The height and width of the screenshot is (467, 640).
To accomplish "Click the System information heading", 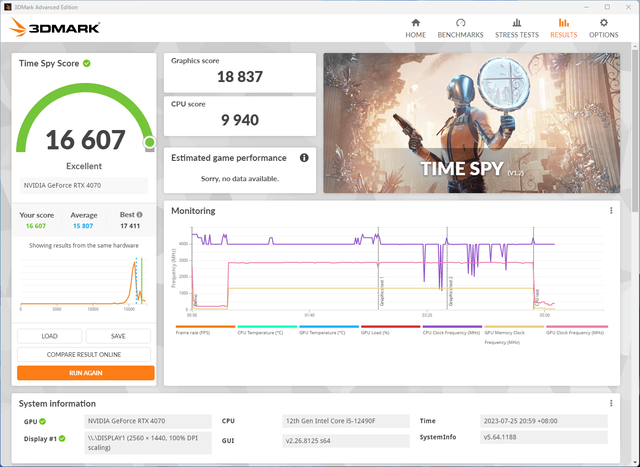I will pyautogui.click(x=57, y=403).
